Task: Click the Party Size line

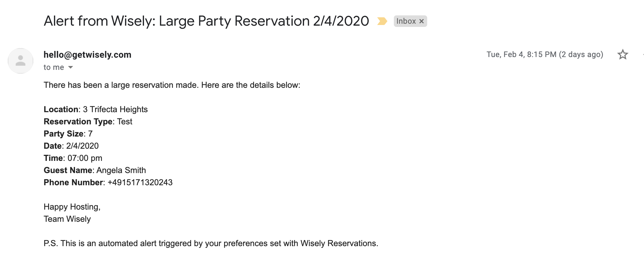Action: point(68,134)
